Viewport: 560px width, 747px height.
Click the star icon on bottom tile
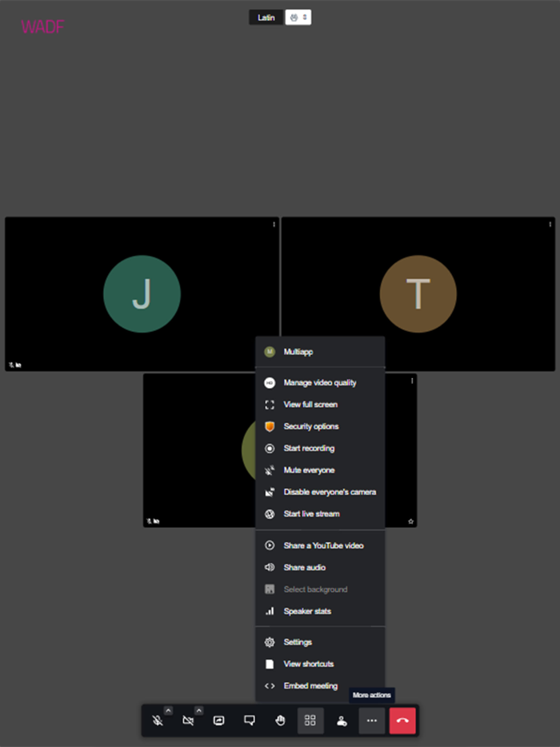(x=411, y=521)
